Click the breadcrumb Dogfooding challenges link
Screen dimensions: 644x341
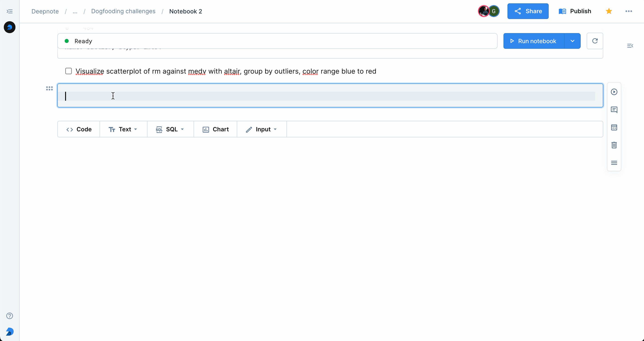click(x=123, y=11)
